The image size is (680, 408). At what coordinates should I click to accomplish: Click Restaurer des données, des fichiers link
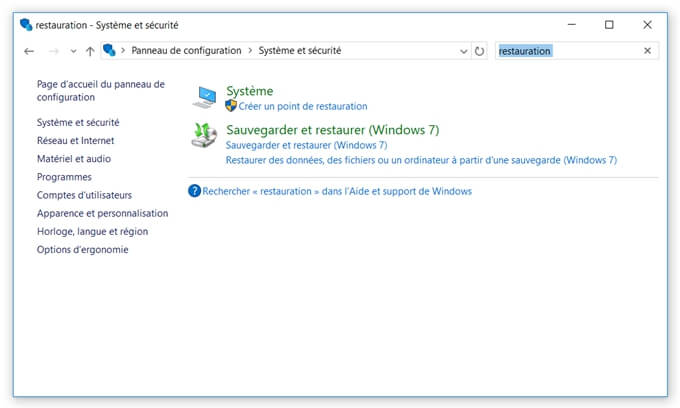[x=421, y=160]
